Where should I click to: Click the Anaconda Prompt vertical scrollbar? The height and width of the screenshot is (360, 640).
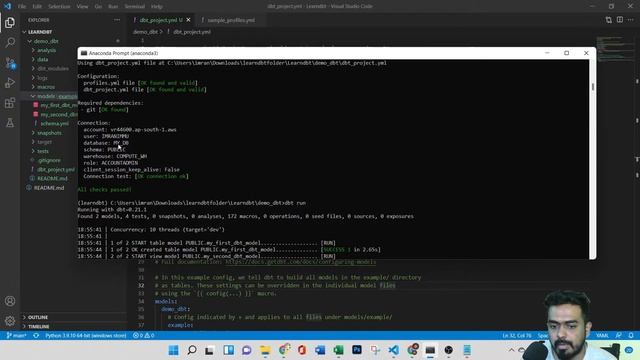pos(592,159)
